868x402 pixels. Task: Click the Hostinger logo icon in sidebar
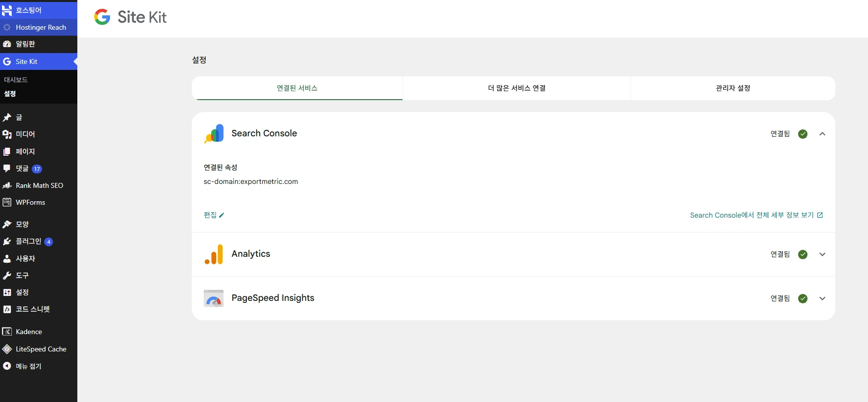click(7, 10)
